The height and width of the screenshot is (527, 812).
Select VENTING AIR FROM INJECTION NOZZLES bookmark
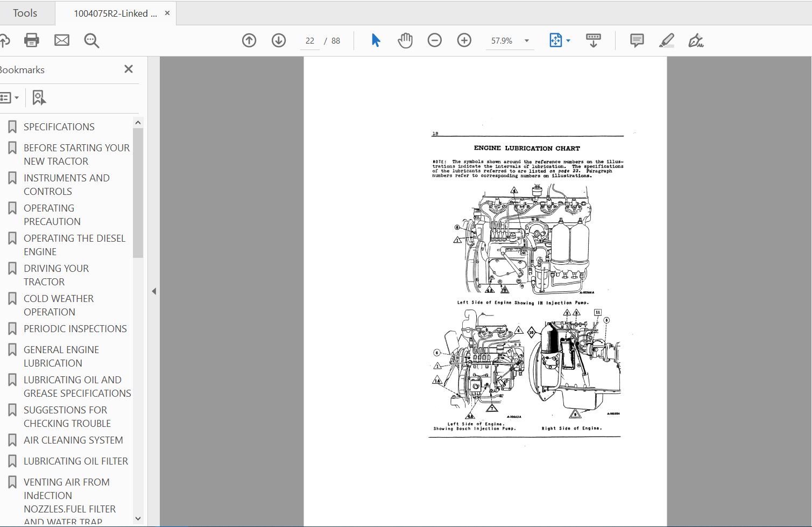[70, 502]
